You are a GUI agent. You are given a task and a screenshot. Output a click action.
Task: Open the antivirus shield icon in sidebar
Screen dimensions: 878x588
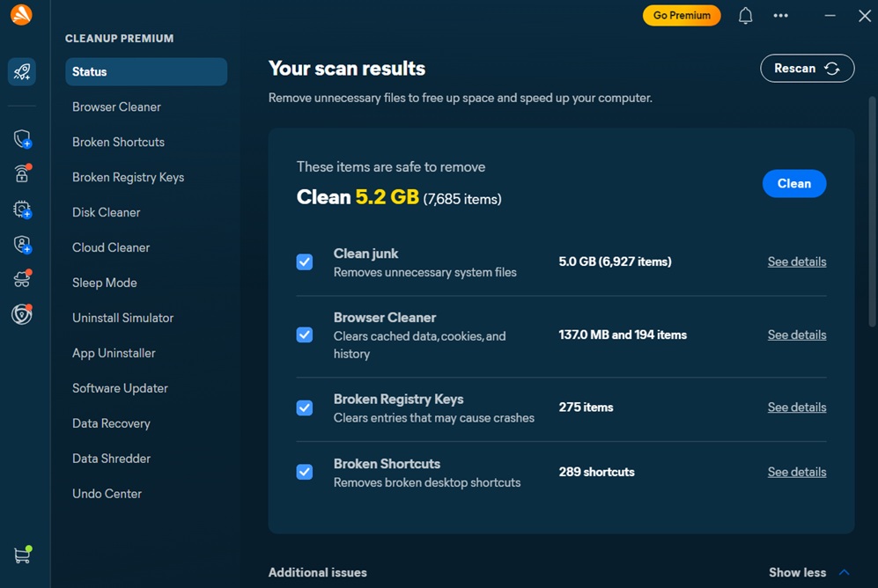[x=22, y=139]
